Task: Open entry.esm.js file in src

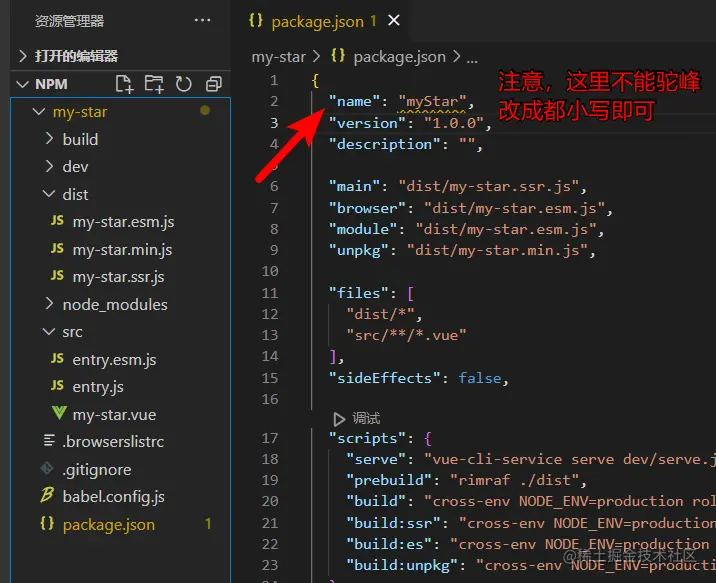Action: point(114,360)
